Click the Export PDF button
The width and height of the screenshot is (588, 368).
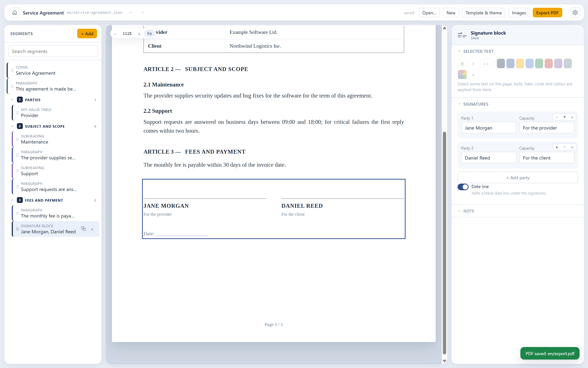(x=547, y=13)
